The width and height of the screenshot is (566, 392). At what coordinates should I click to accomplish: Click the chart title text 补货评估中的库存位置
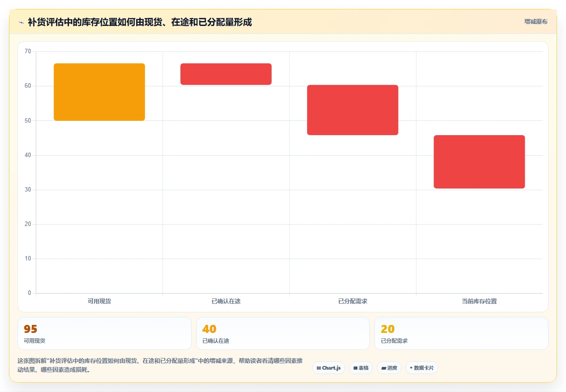pos(73,22)
